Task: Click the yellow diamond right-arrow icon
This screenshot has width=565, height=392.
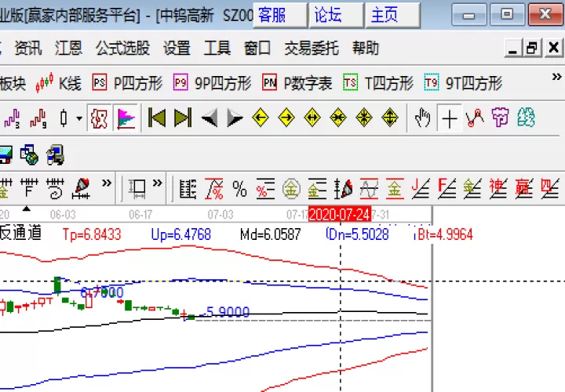Action: pyautogui.click(x=286, y=118)
